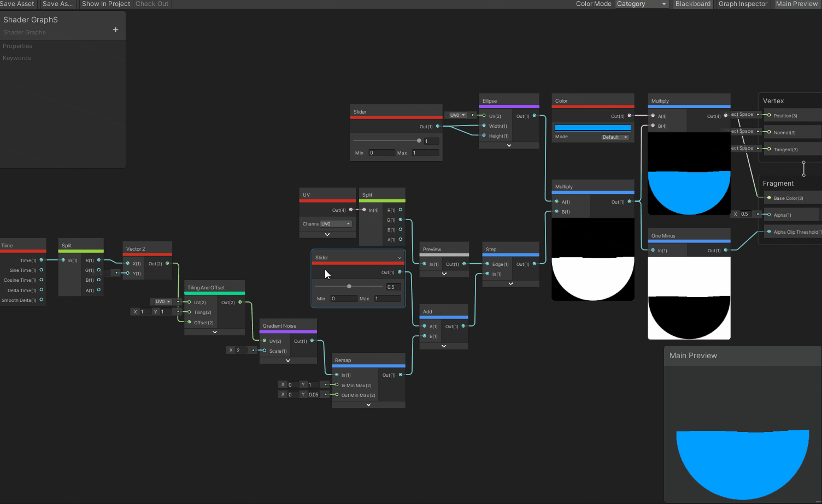Click In Min Max(2) port on Remap node
This screenshot has width=822, height=504.
point(337,385)
